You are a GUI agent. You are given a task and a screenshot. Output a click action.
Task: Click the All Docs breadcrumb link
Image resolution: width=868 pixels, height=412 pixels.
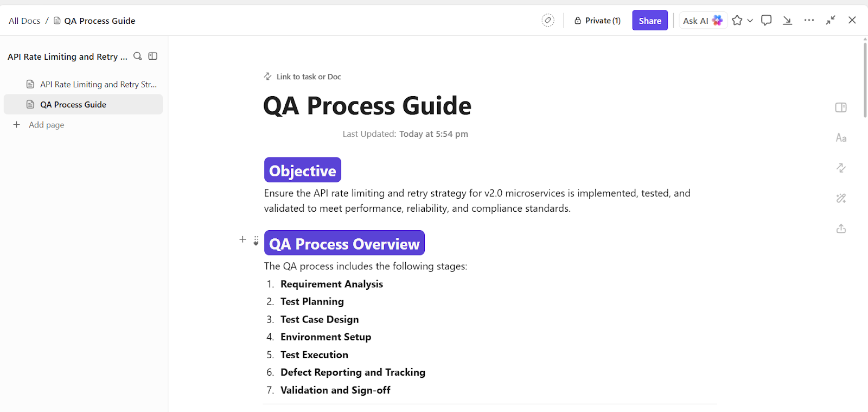coord(24,21)
